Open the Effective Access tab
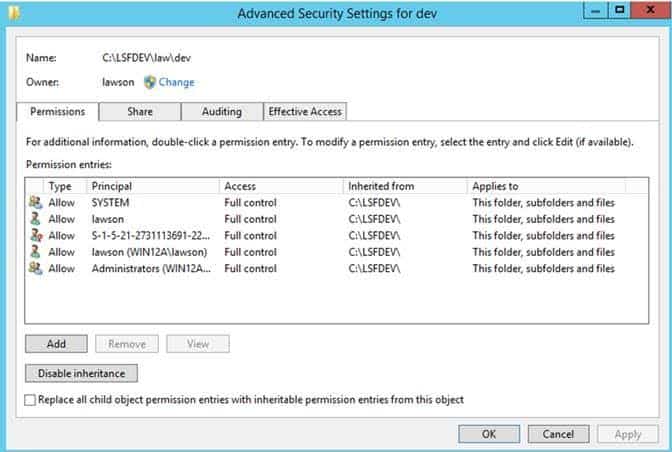Image resolution: width=672 pixels, height=452 pixels. (305, 112)
